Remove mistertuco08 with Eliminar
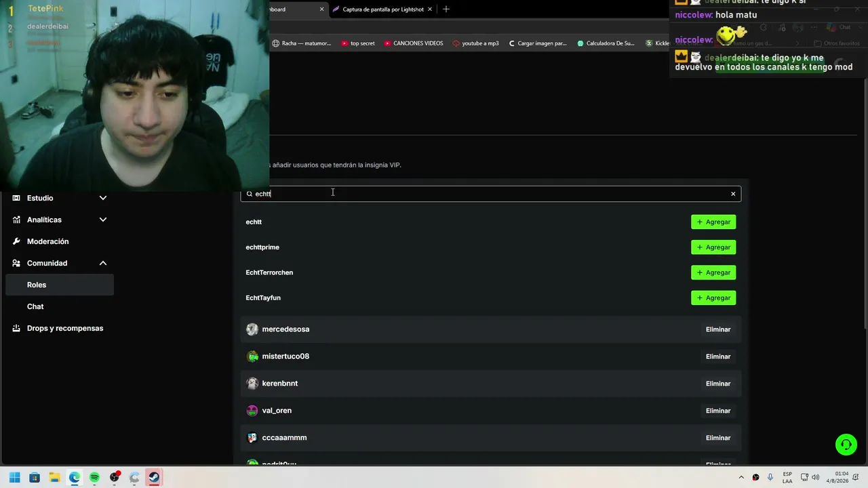The width and height of the screenshot is (868, 488). tap(717, 357)
